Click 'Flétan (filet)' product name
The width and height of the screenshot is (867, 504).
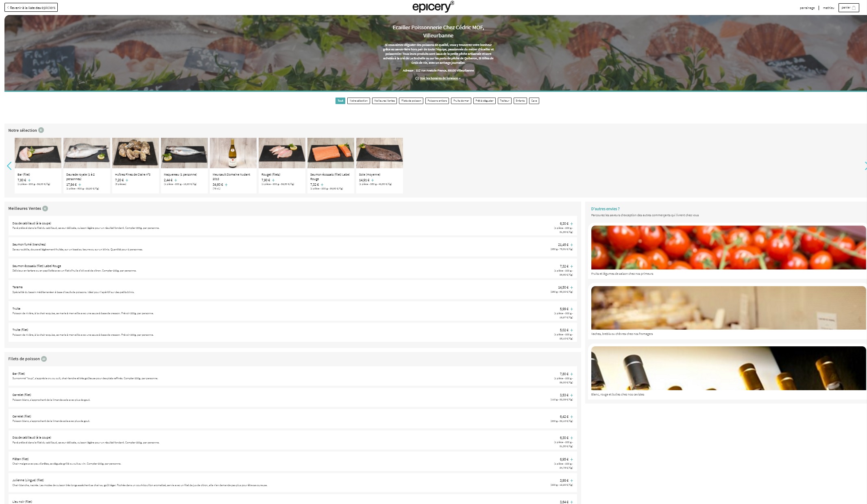(20, 459)
